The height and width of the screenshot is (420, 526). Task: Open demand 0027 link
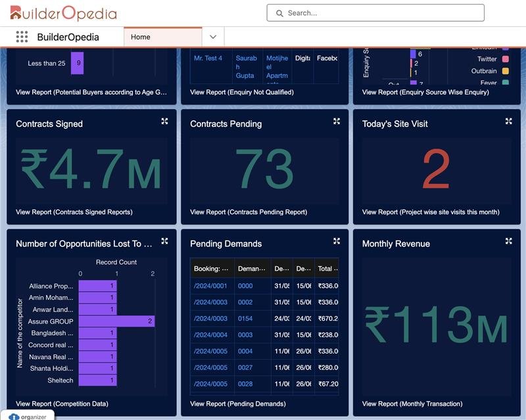pyautogui.click(x=245, y=367)
